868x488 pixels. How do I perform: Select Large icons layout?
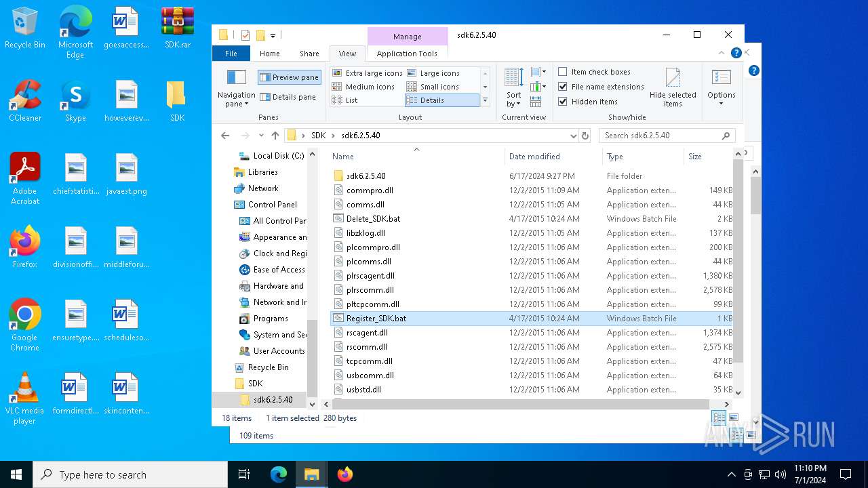[433, 73]
